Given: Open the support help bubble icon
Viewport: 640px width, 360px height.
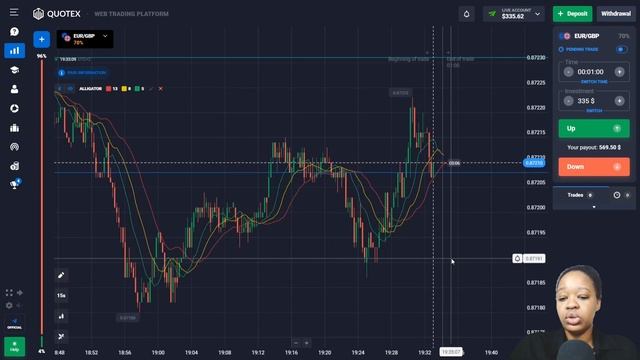Looking at the screenshot, I should point(14,32).
